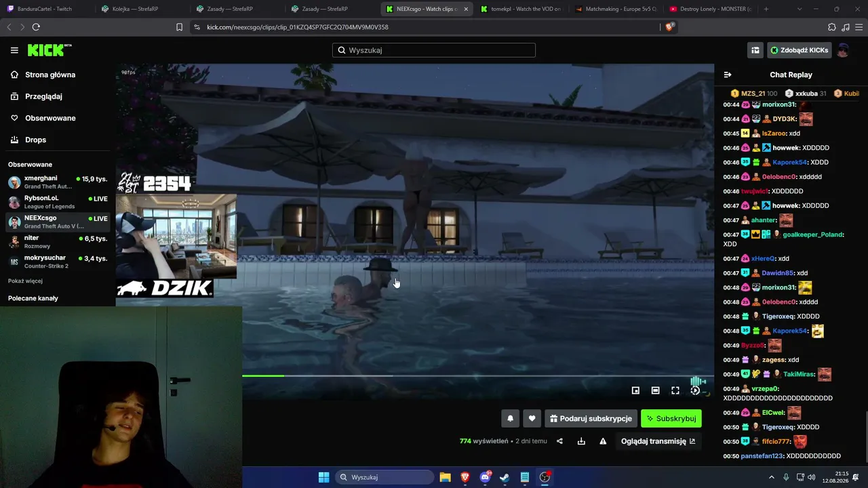Image resolution: width=868 pixels, height=488 pixels.
Task: Switch to Destroy Lonely - MONSTER tab
Action: [709, 9]
